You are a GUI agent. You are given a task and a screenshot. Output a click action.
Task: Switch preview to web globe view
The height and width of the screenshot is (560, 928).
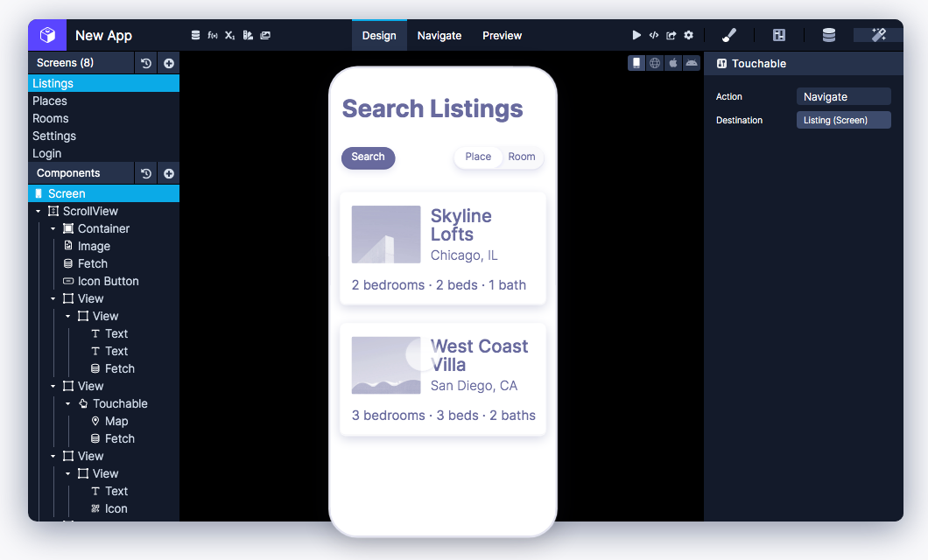pyautogui.click(x=655, y=63)
